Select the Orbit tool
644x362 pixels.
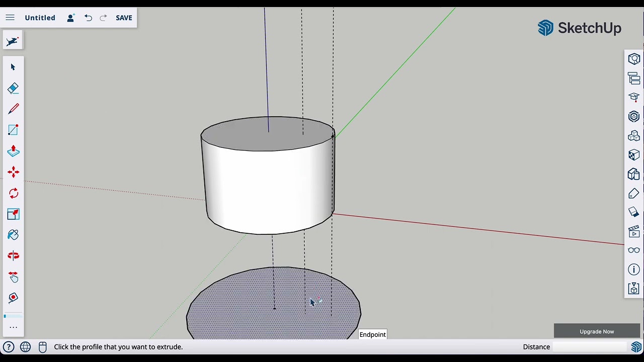(13, 256)
